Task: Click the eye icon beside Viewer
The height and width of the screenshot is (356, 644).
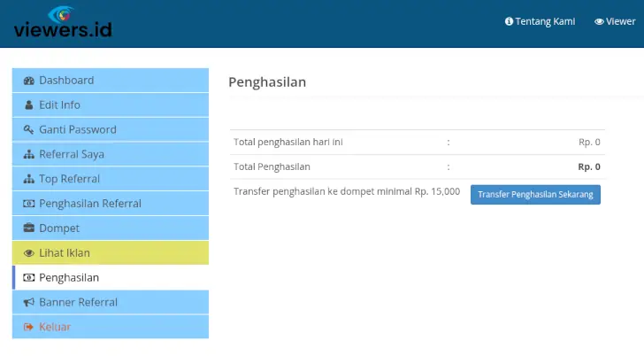Action: pyautogui.click(x=599, y=21)
